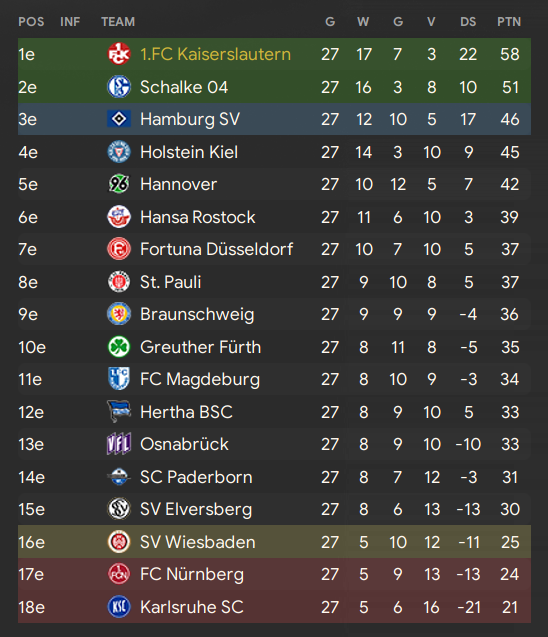Open the Greuther Fürth clover logo

point(119,347)
